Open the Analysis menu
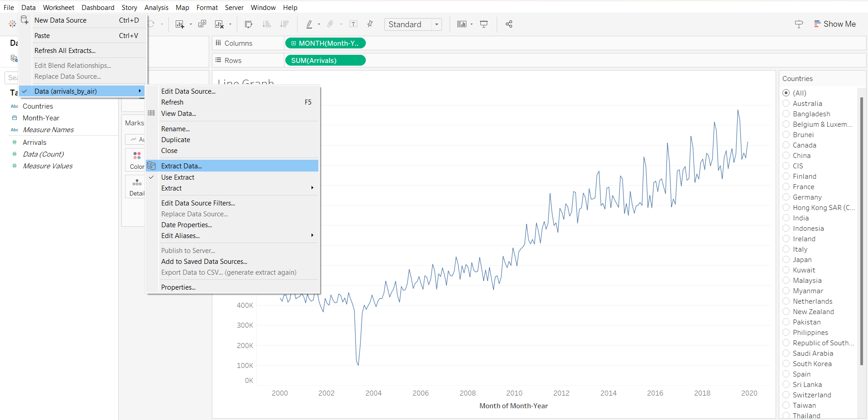The height and width of the screenshot is (420, 868). [156, 8]
